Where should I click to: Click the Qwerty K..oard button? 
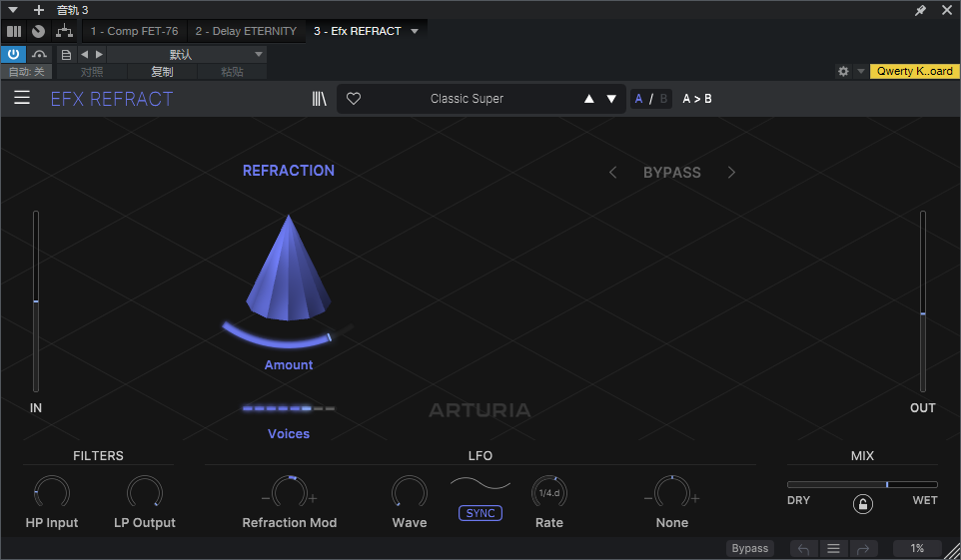(x=914, y=71)
